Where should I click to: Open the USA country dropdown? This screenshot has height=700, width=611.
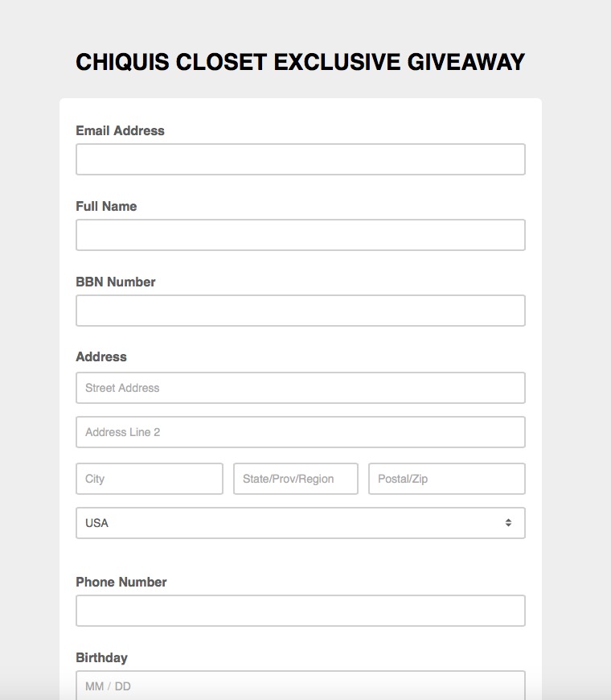click(300, 523)
